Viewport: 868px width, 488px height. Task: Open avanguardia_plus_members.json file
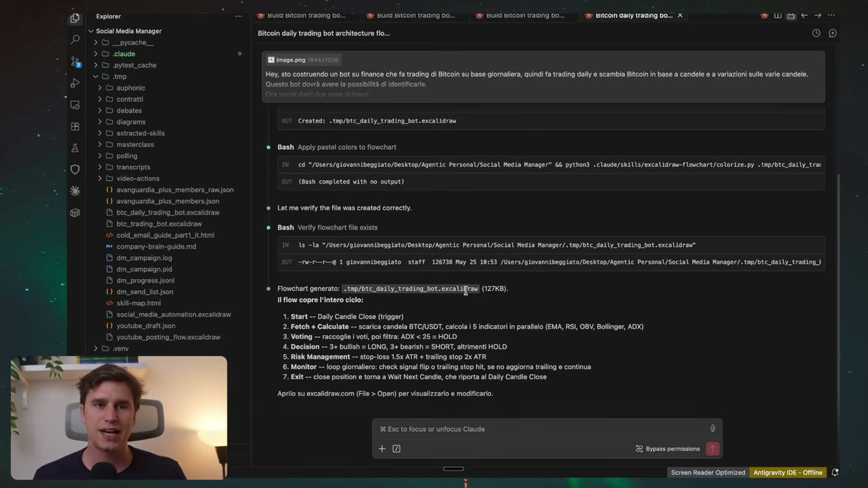168,201
